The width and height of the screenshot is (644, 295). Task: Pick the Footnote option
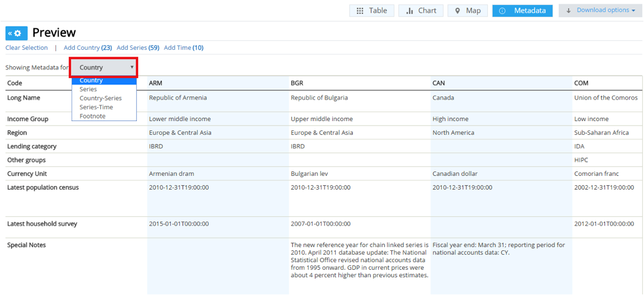93,116
